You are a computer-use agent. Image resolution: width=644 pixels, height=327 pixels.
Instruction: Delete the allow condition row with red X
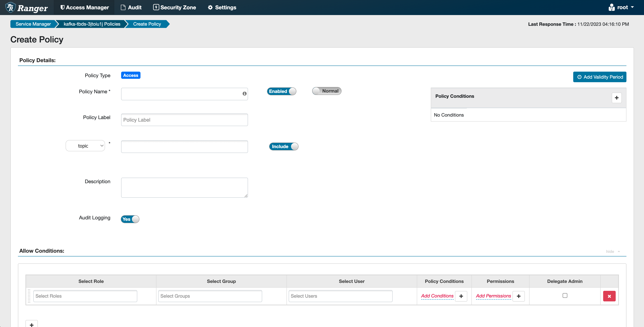pos(609,296)
